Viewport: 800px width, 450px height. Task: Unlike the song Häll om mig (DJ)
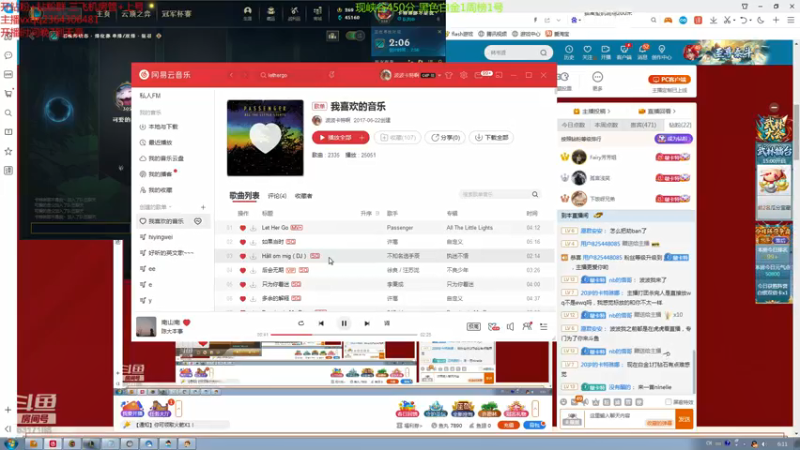point(243,256)
